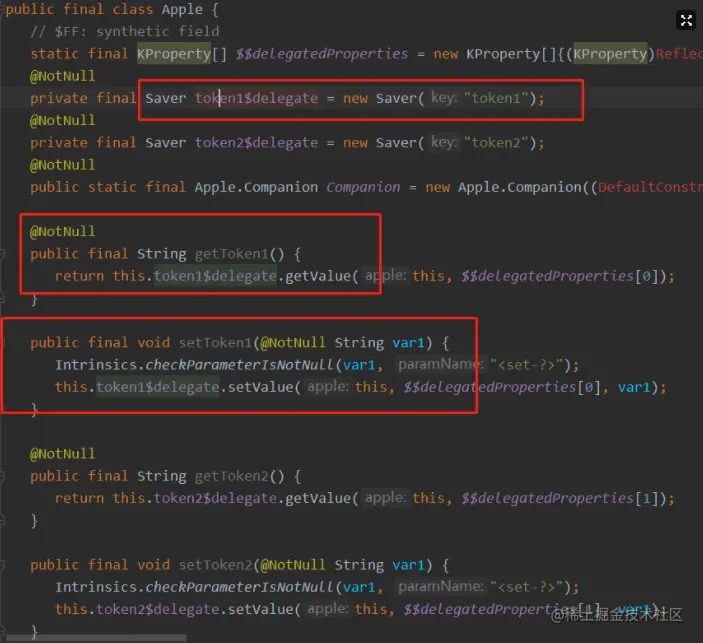Click key: hint before "token2"
Image resolution: width=703 pixels, height=643 pixels.
click(444, 142)
